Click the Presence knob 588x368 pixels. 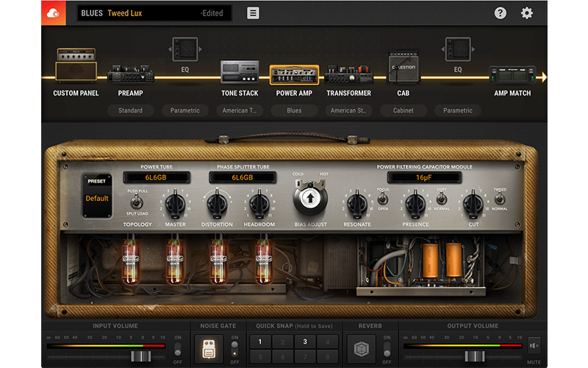(x=415, y=204)
